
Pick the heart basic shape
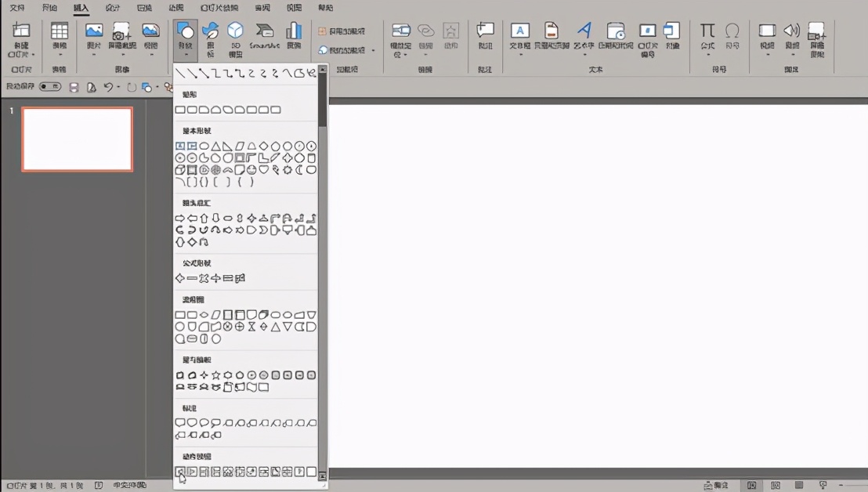(263, 170)
